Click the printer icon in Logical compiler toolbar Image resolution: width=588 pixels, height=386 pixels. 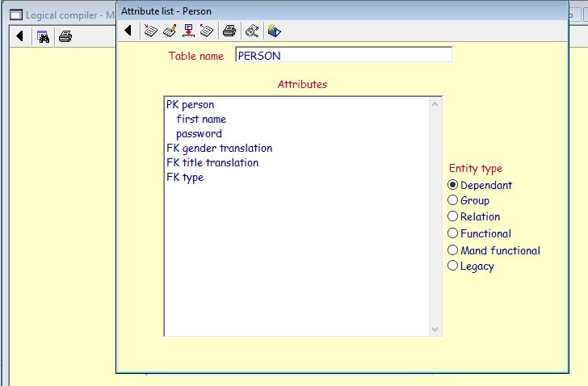tap(65, 36)
